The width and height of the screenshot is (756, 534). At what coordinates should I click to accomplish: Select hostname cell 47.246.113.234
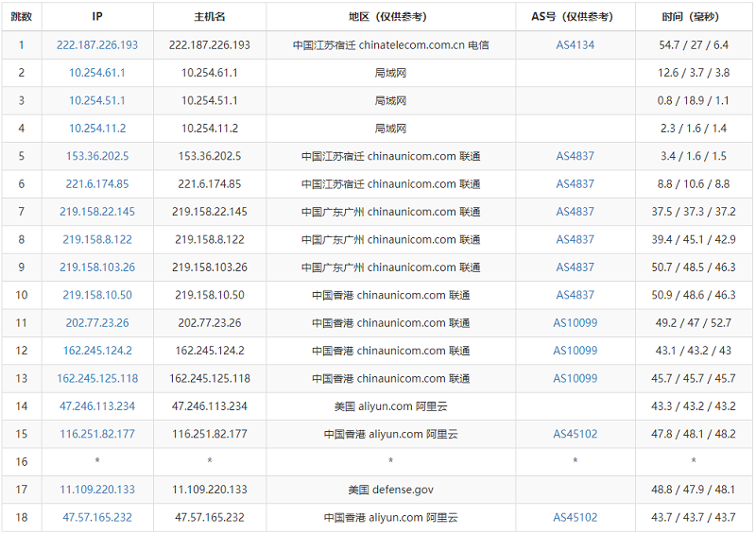[x=210, y=406]
